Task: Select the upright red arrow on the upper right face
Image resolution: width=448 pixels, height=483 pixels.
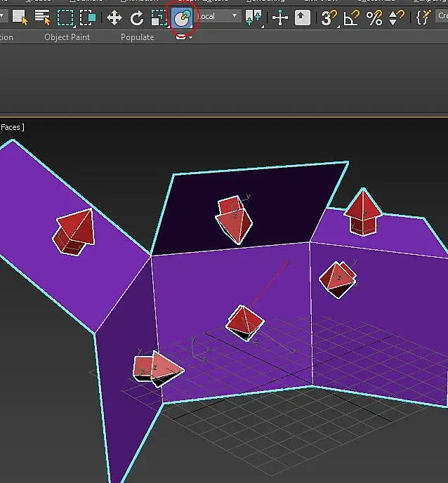Action: (x=363, y=211)
